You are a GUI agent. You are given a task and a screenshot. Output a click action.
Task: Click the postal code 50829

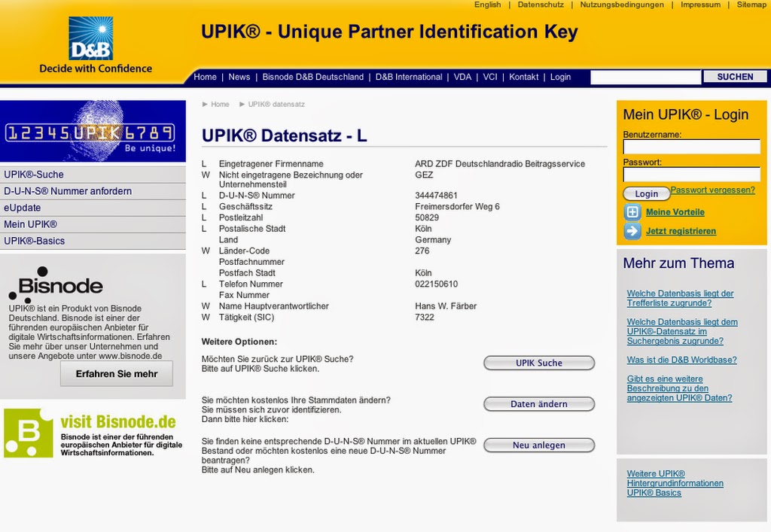tap(427, 217)
